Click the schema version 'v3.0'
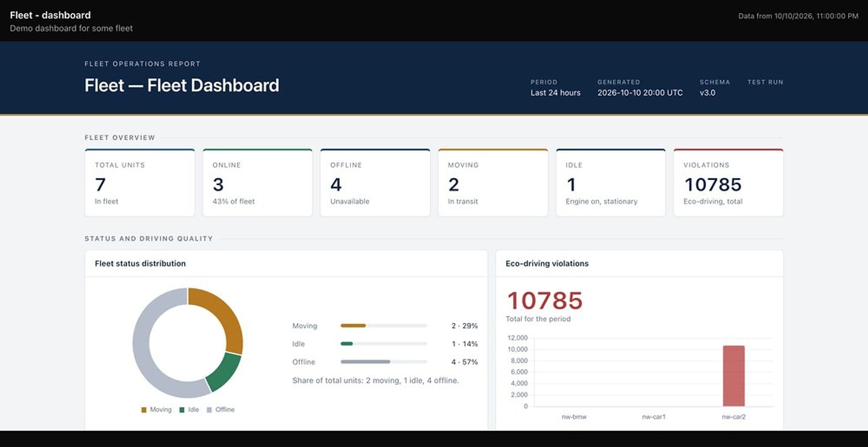868x447 pixels. [x=707, y=93]
